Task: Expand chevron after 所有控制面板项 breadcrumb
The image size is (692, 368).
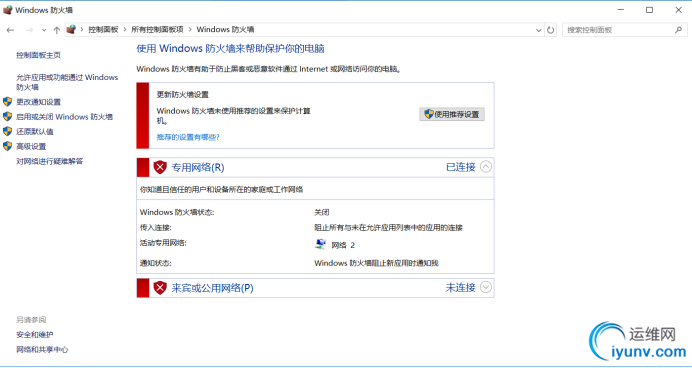Action: tap(190, 30)
